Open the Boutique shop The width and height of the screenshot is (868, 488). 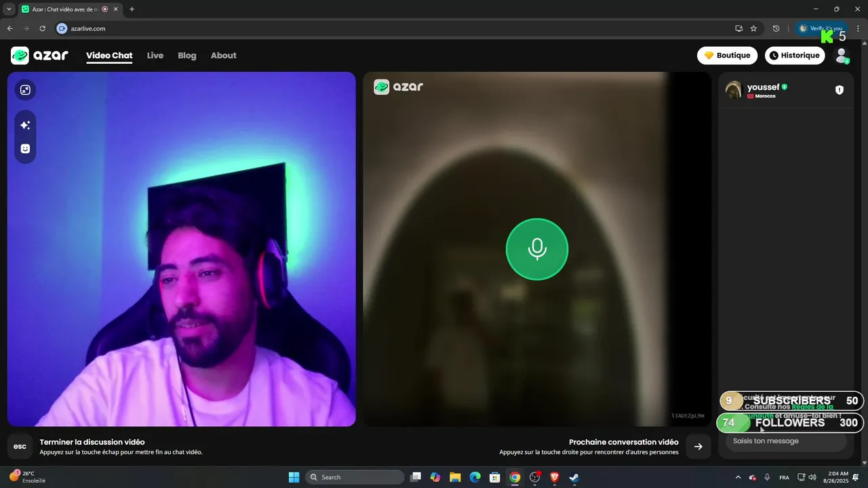click(727, 56)
